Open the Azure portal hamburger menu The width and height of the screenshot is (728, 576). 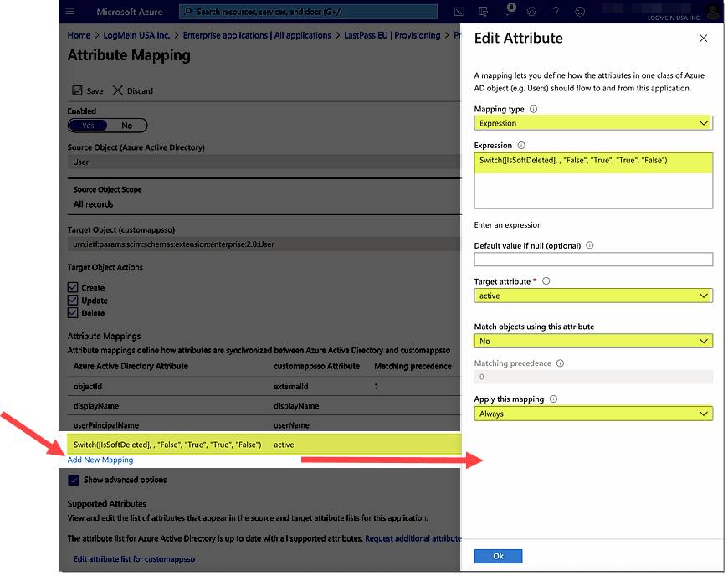point(70,12)
